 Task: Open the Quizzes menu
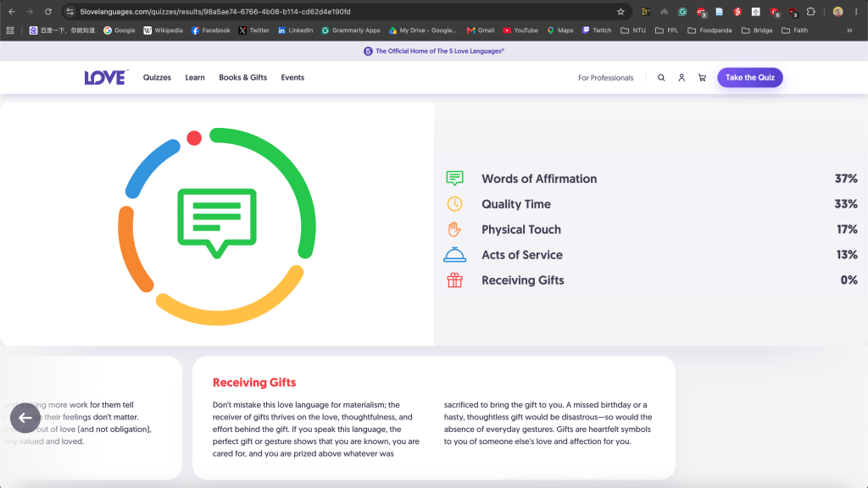[157, 77]
